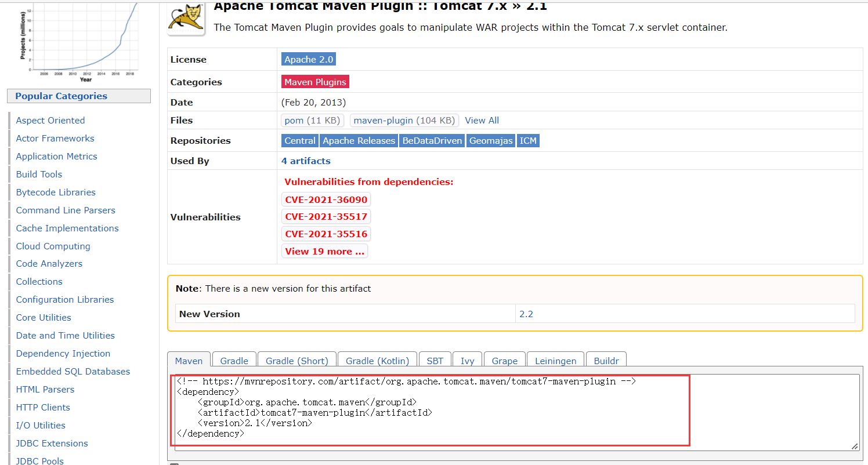This screenshot has width=868, height=465.
Task: Open the Dependency Injection category
Action: [63, 354]
